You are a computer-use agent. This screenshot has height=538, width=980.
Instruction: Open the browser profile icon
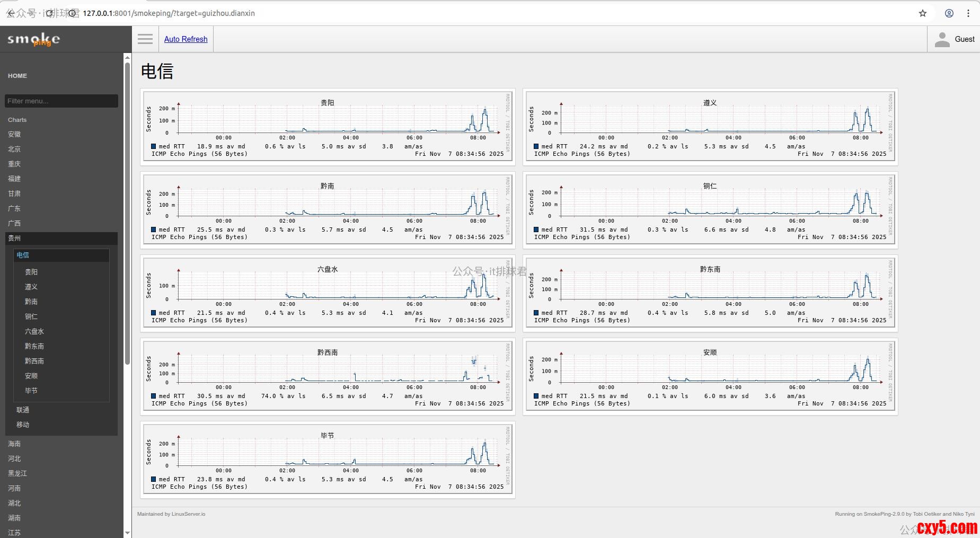tap(949, 13)
